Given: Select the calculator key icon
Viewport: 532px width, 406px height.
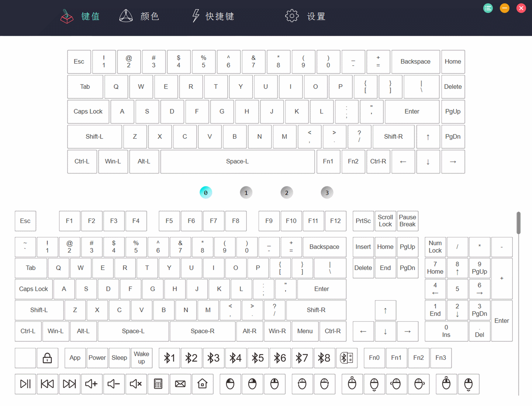Looking at the screenshot, I should (x=158, y=384).
